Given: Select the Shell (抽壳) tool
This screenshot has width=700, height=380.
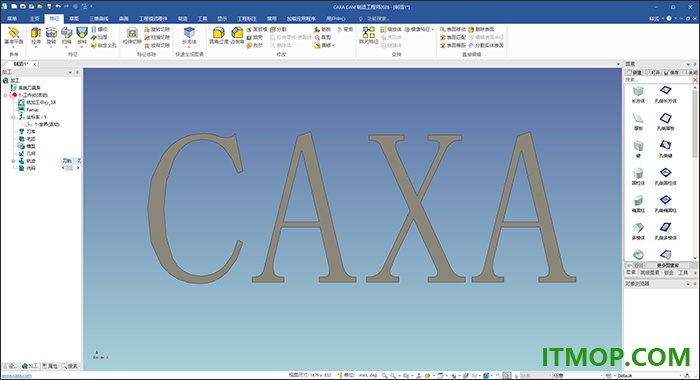Looking at the screenshot, I should (x=255, y=38).
